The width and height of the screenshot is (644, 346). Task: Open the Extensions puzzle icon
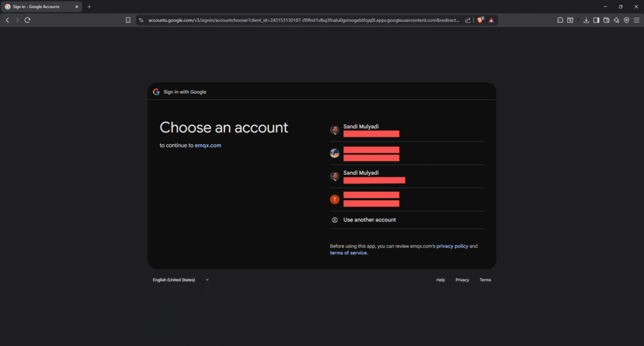pos(560,20)
